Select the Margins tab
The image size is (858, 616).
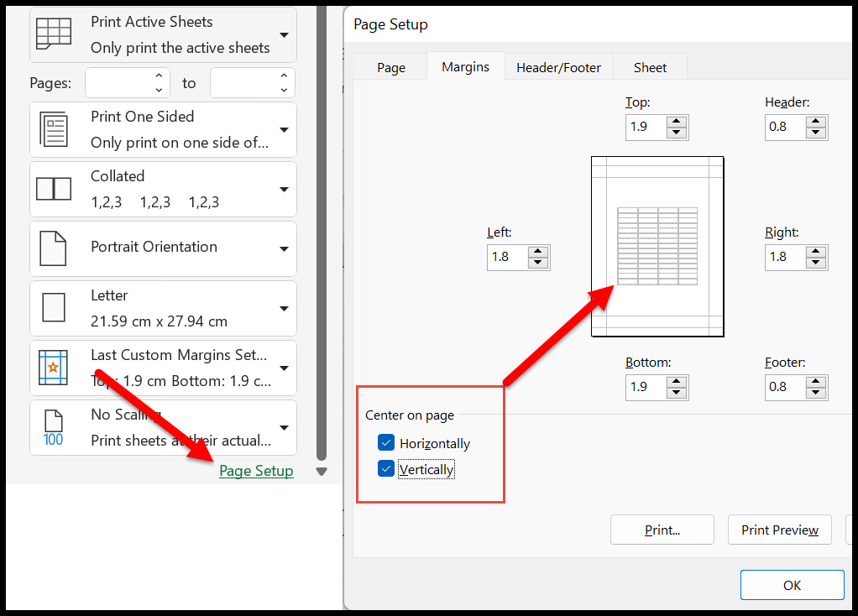click(466, 66)
